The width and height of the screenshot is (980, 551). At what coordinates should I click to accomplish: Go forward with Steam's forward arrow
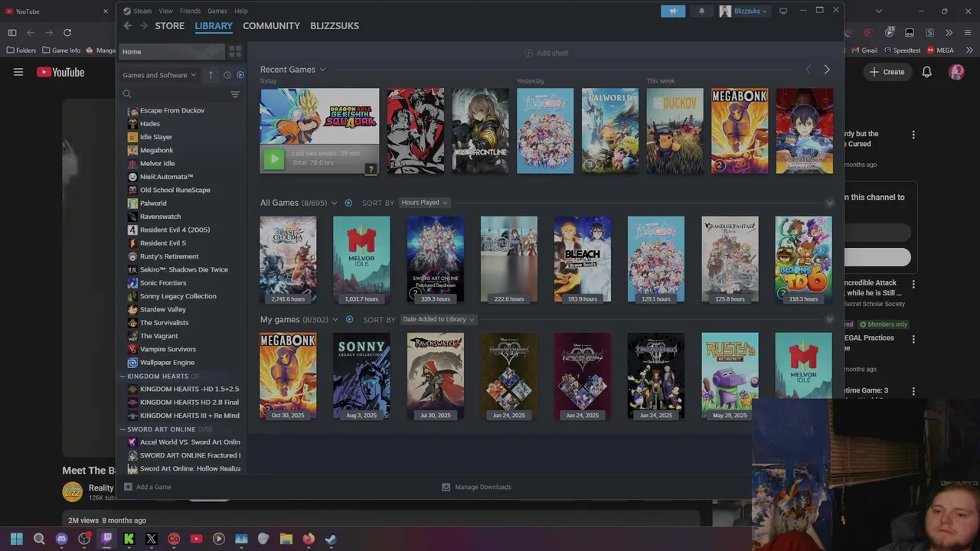pyautogui.click(x=143, y=25)
